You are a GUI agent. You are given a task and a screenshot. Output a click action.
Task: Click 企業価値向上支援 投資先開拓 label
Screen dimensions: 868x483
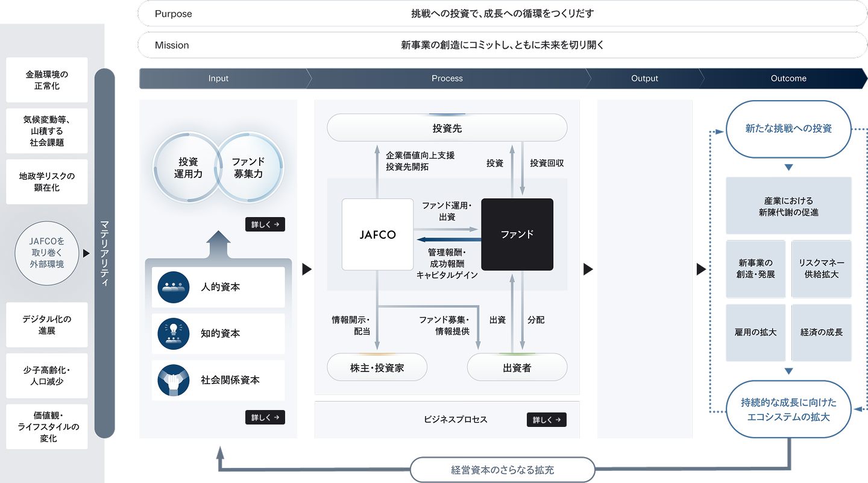click(420, 161)
